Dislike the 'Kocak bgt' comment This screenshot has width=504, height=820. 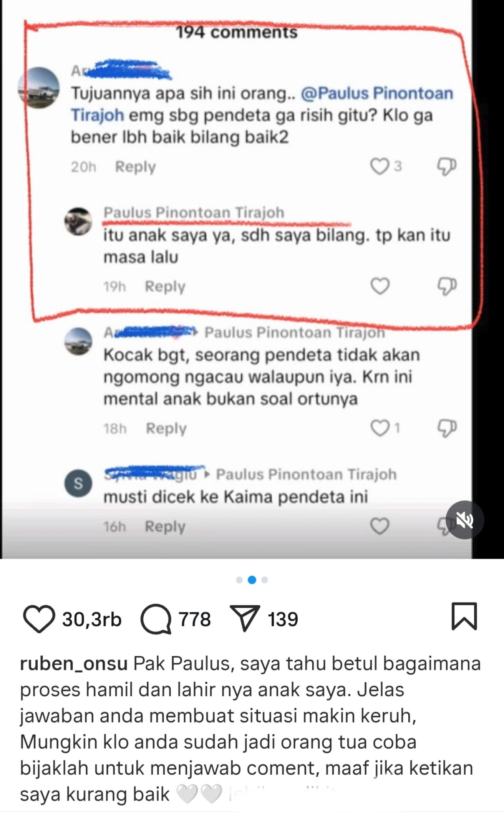pos(447,428)
